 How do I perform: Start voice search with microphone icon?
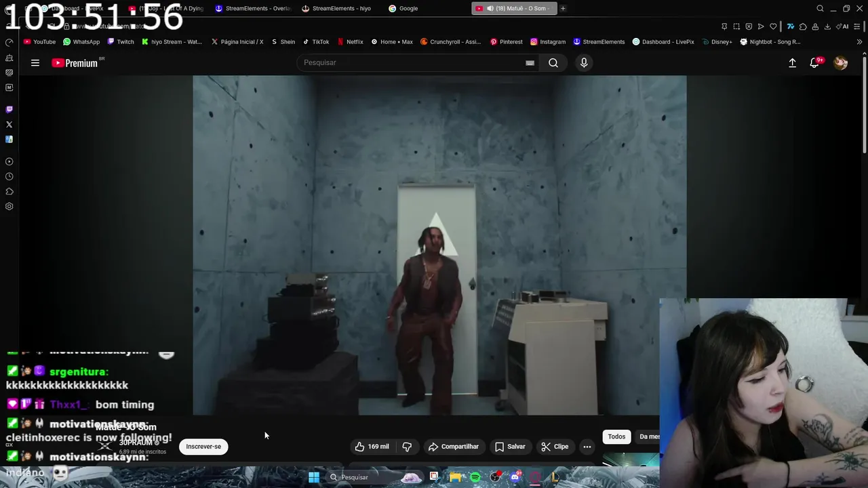click(x=584, y=62)
